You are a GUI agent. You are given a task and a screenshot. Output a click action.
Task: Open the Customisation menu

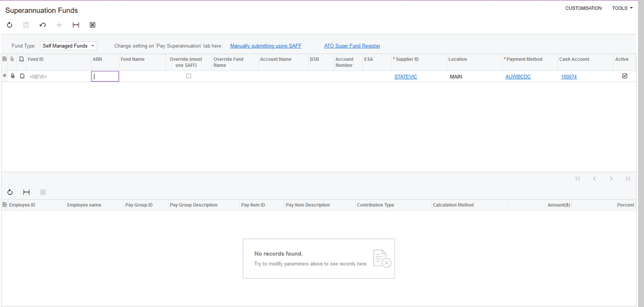[583, 8]
